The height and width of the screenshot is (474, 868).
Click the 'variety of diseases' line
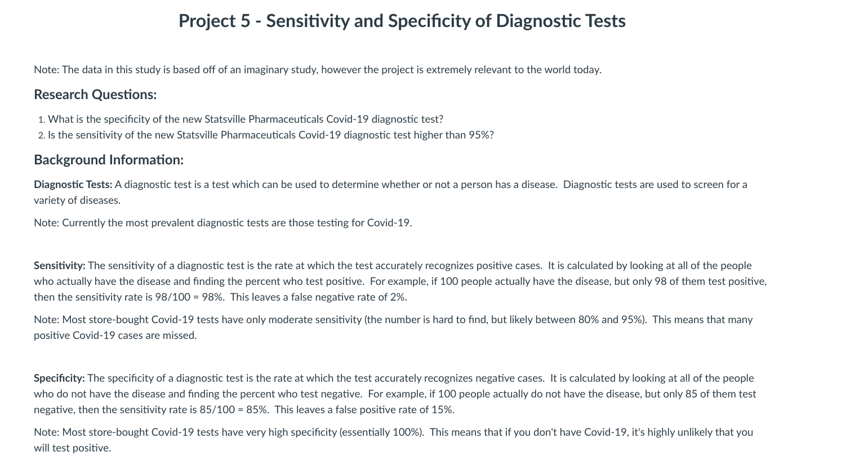pos(77,200)
